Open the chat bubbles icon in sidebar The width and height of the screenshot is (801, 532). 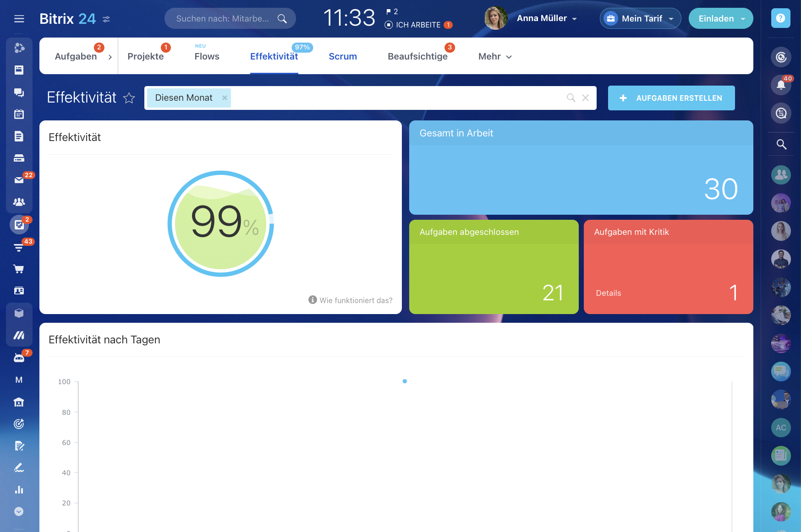point(19,92)
